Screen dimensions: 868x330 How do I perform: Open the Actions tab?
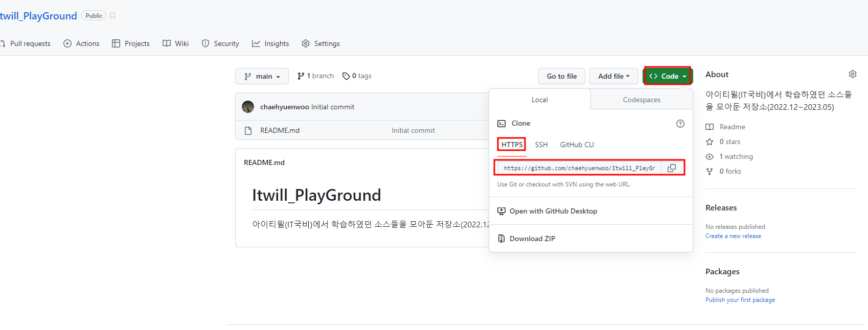[x=82, y=43]
